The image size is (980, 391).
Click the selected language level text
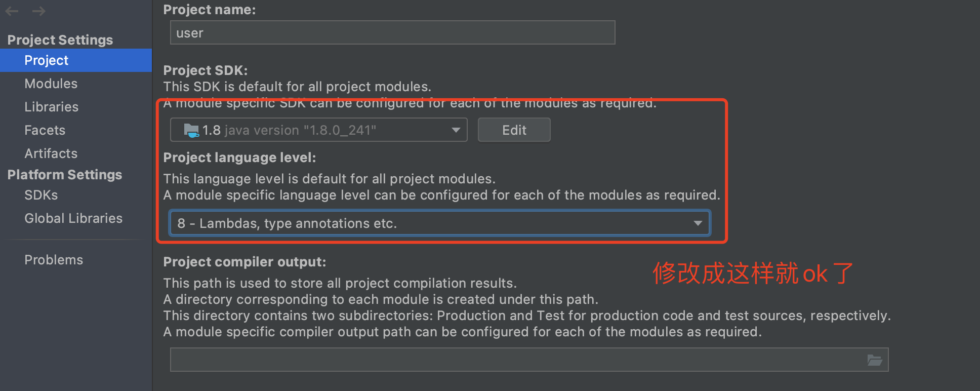pos(287,223)
